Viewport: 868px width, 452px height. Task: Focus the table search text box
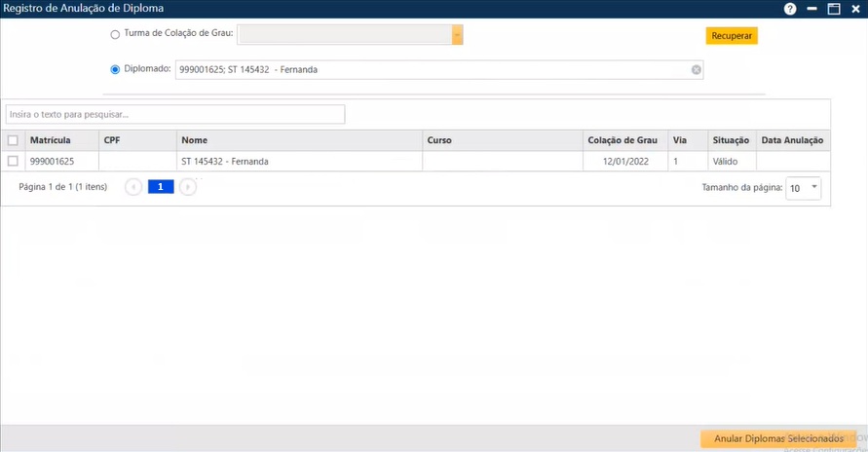pos(175,115)
